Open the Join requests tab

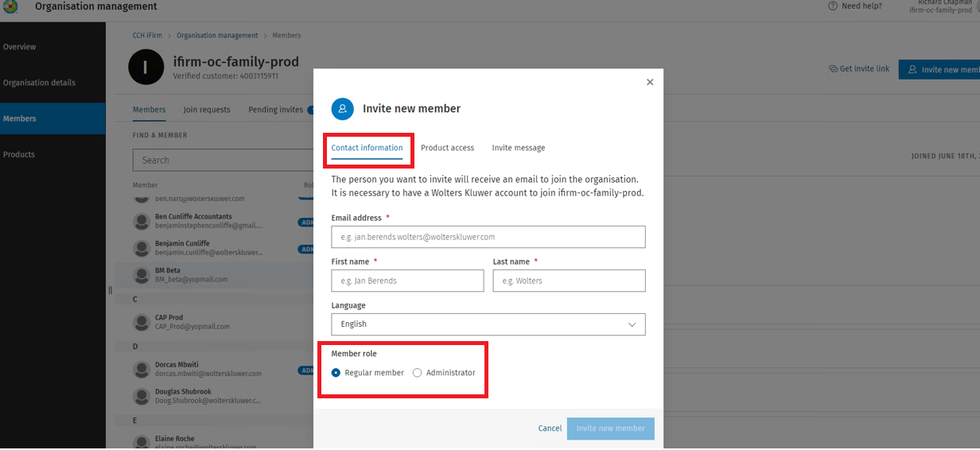point(207,110)
